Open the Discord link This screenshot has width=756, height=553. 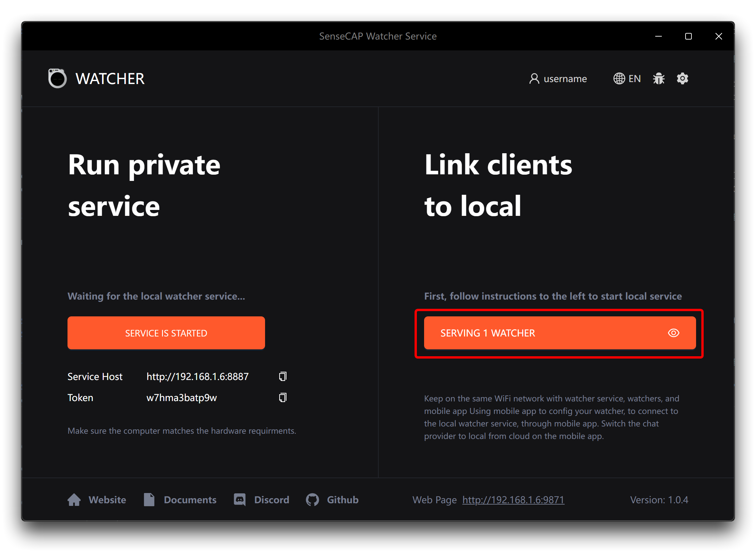tap(272, 500)
